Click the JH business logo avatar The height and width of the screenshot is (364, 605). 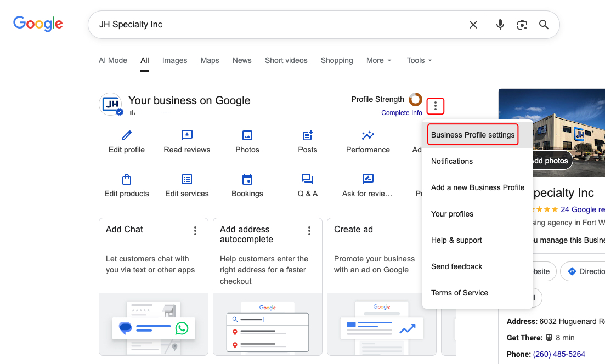111,104
